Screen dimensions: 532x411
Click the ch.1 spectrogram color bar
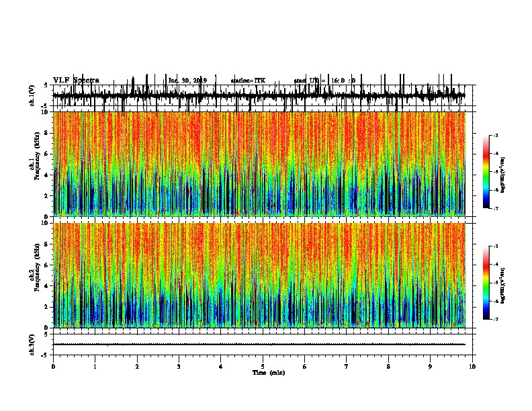pyautogui.click(x=486, y=172)
